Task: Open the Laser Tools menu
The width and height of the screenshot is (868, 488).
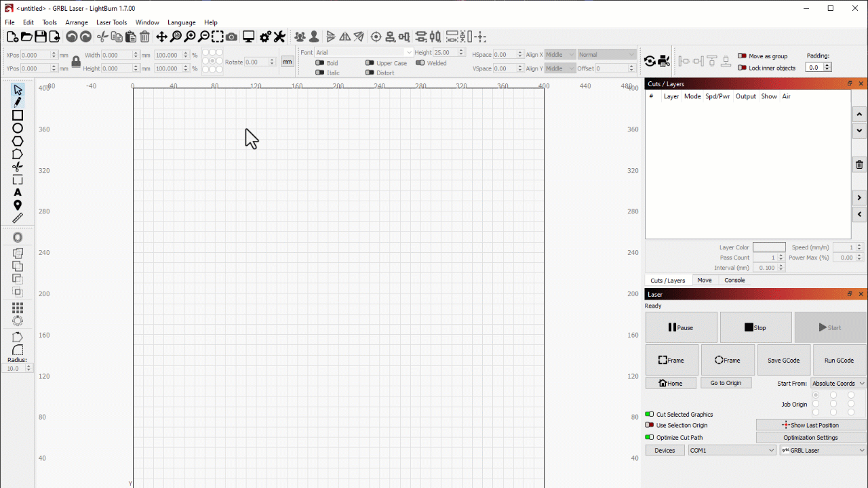Action: pyautogui.click(x=111, y=22)
